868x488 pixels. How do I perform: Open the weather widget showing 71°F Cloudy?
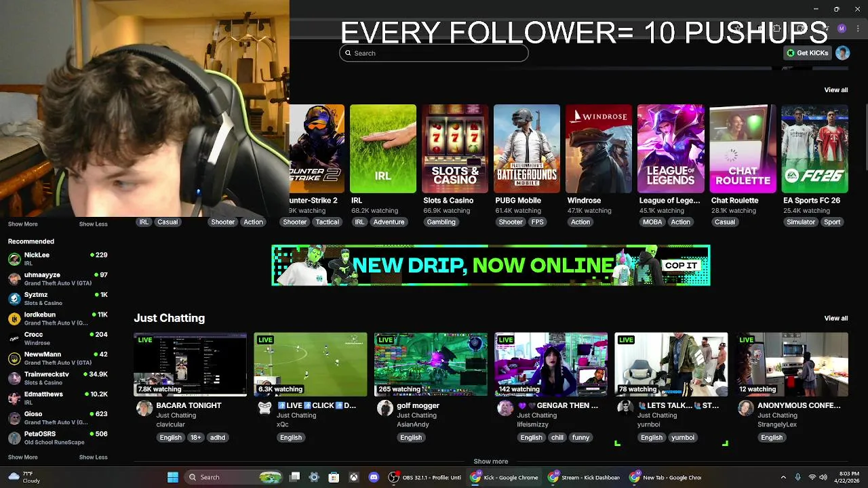point(24,477)
